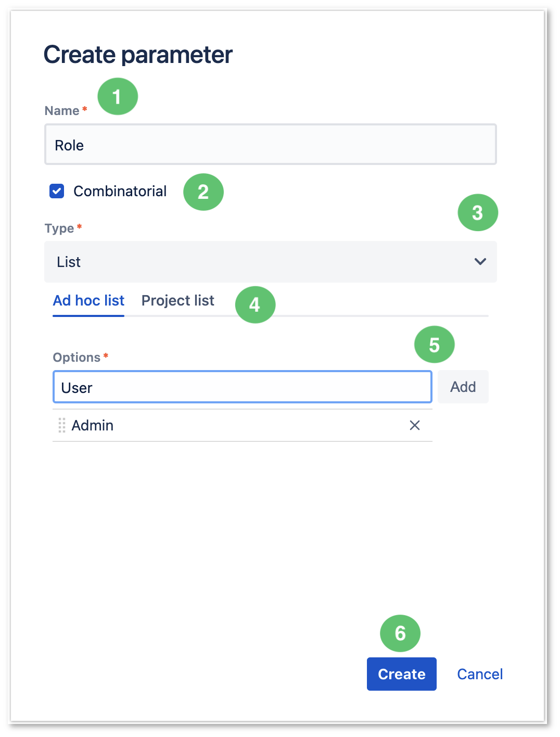This screenshot has height=737, width=560.
Task: Expand Type selector using chevron arrow
Action: 480,261
